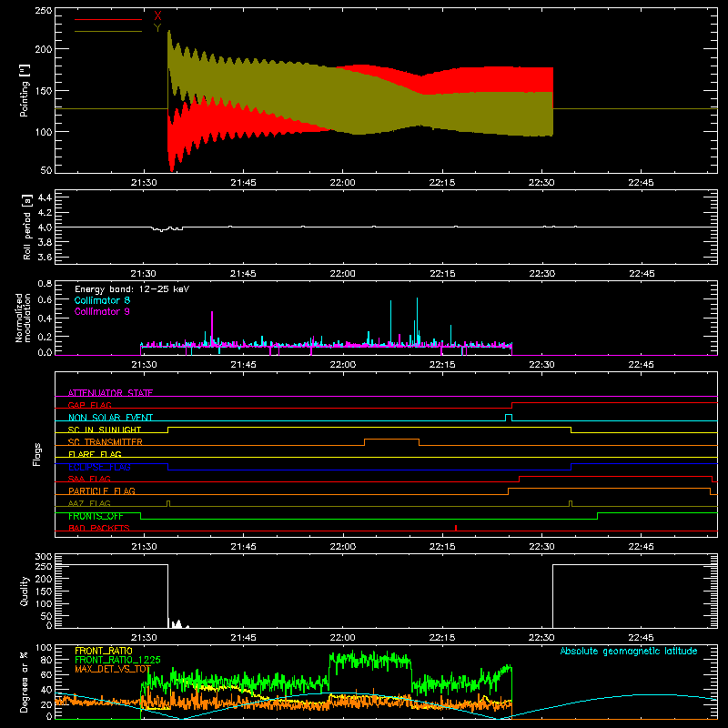
Task: Click the red BAD_PACKETS spike marker
Action: pos(456,528)
